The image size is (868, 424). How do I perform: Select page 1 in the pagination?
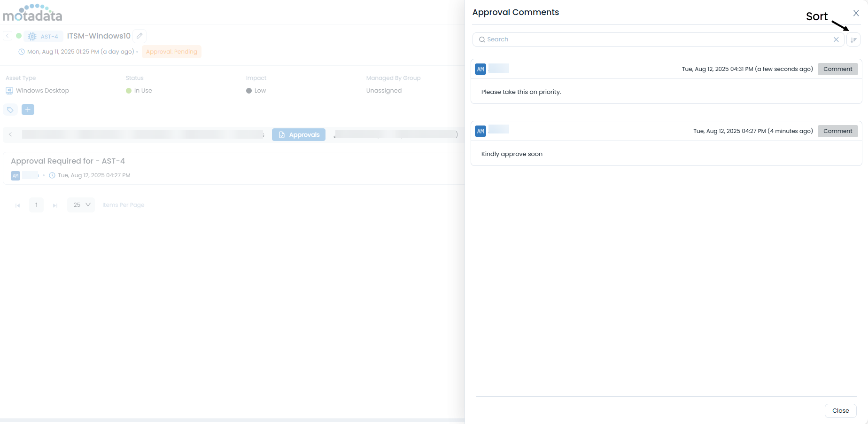(36, 205)
